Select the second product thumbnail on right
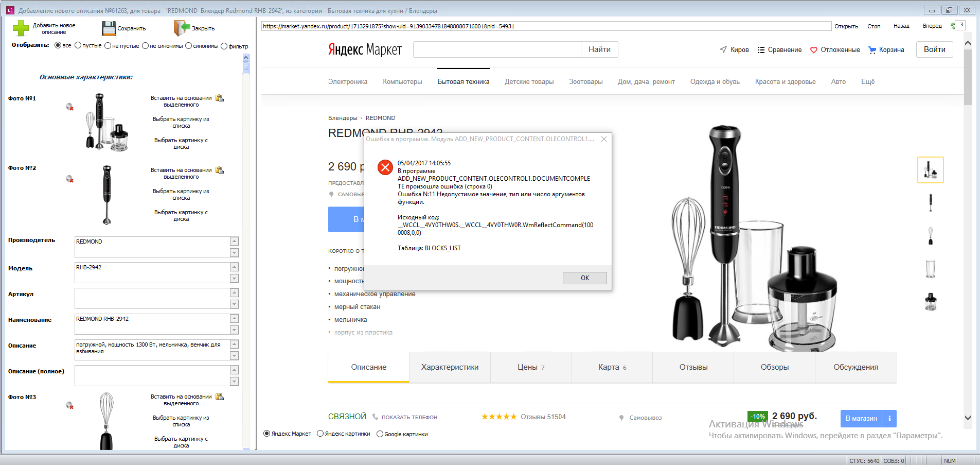Viewport: 980px width, 465px height. [930, 202]
